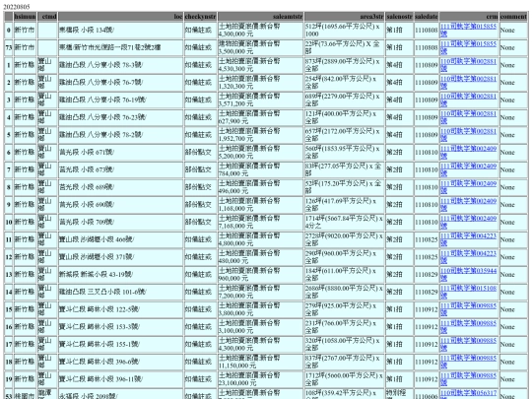
Task: Select the location cell ending '122-5' in row 15
Action: pos(120,309)
